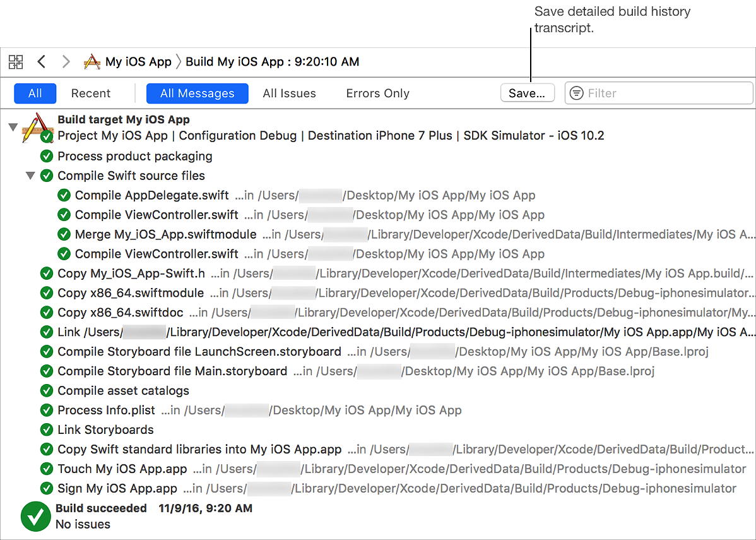Click the Xcode project icon in breadcrumb
Image resolution: width=756 pixels, height=540 pixels.
coord(92,62)
